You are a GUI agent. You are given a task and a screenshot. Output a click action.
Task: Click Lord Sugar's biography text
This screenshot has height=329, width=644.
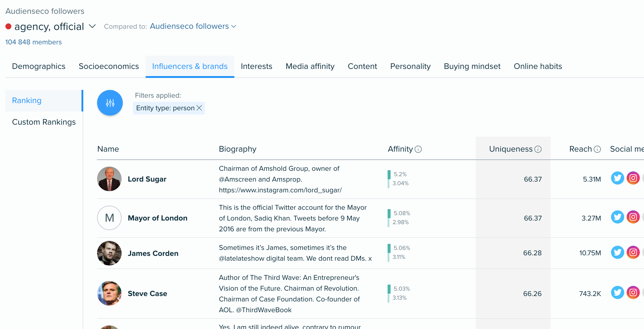[280, 179]
